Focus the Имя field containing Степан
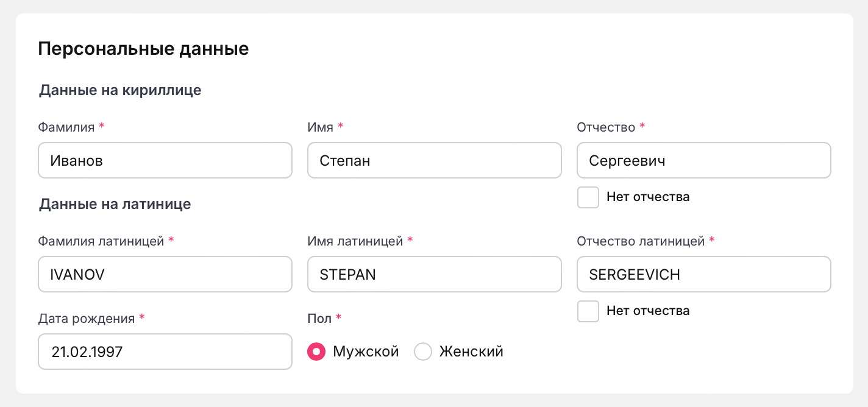The height and width of the screenshot is (407, 868). (434, 160)
